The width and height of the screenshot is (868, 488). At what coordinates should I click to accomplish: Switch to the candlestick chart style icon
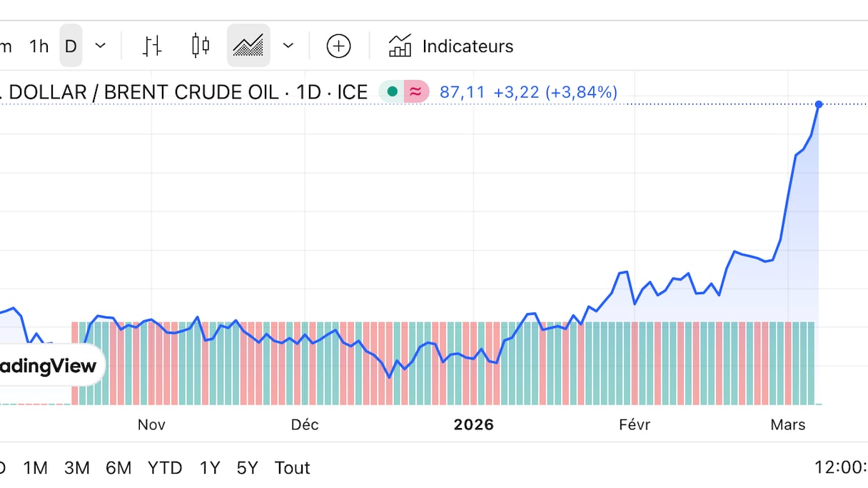pos(201,46)
